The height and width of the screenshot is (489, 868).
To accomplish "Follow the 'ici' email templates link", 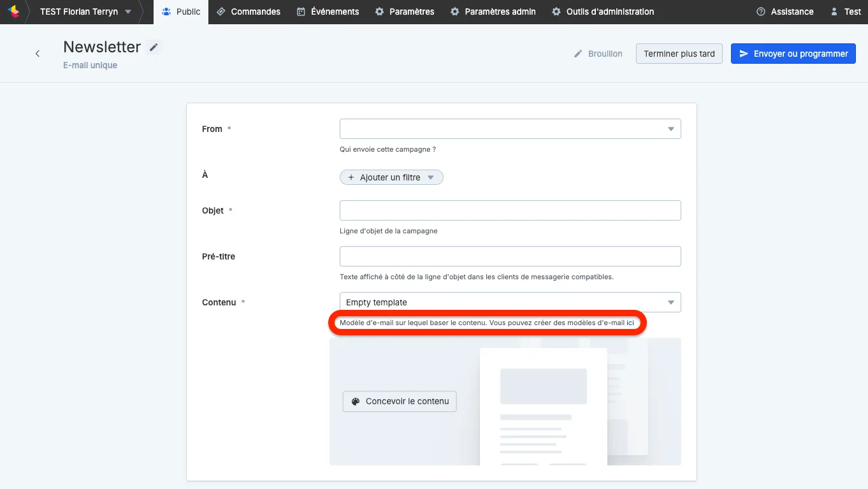I will pyautogui.click(x=630, y=323).
